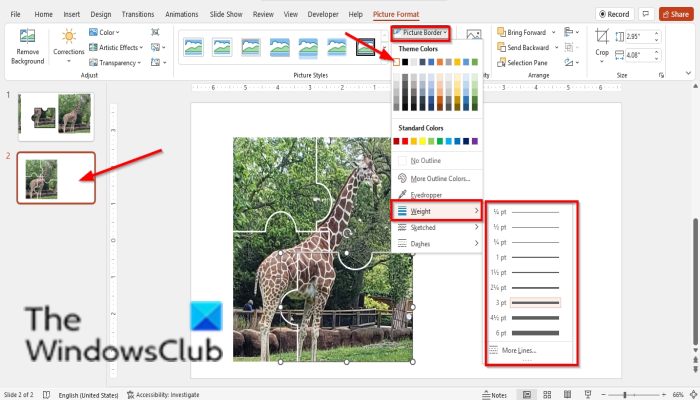Open the Notes pane in status bar
The width and height of the screenshot is (700, 400).
point(495,395)
